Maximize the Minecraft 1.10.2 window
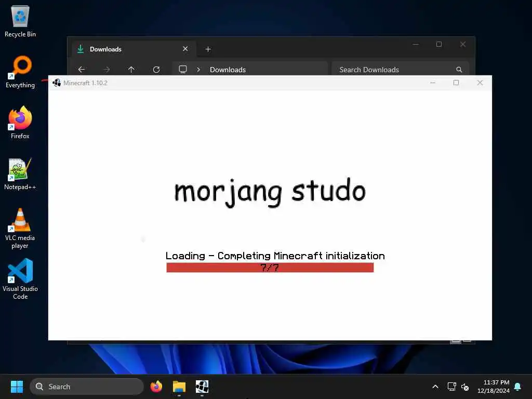 [456, 83]
